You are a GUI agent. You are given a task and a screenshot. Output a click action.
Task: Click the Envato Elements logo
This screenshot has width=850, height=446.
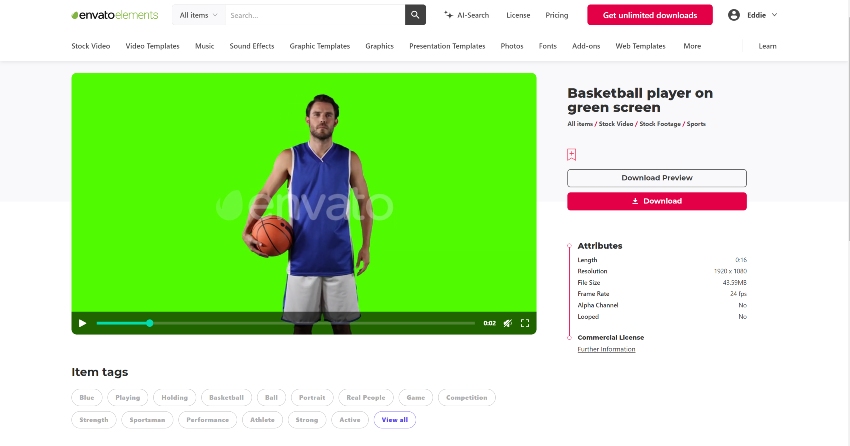[x=115, y=15]
